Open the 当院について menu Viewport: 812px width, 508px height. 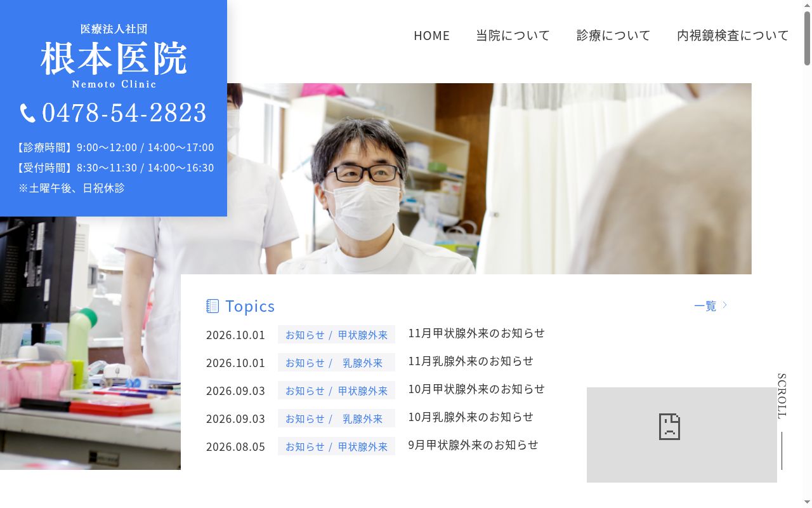(x=513, y=36)
